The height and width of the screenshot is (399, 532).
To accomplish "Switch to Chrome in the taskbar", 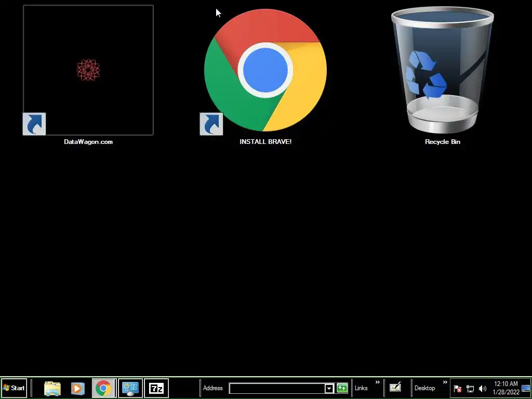I will coord(104,388).
